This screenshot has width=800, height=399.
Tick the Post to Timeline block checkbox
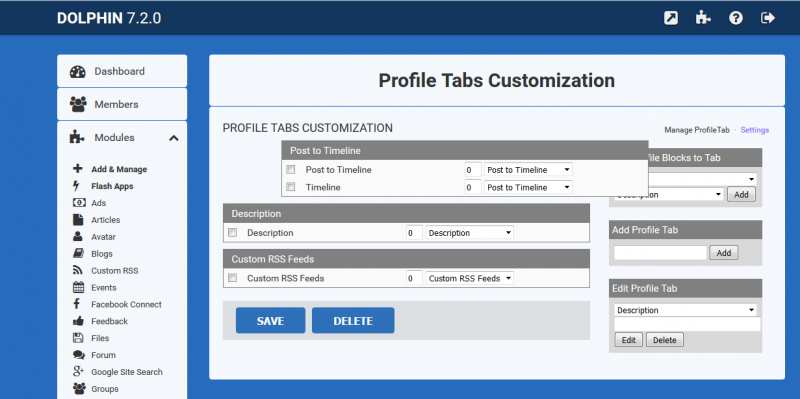[x=291, y=169]
